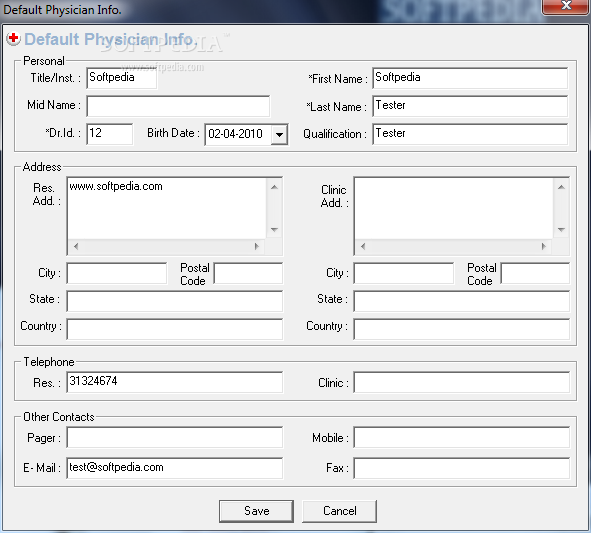Screen dimensions: 591x533
Task: Click Clinic Add. scroll down arrow
Action: (561, 230)
